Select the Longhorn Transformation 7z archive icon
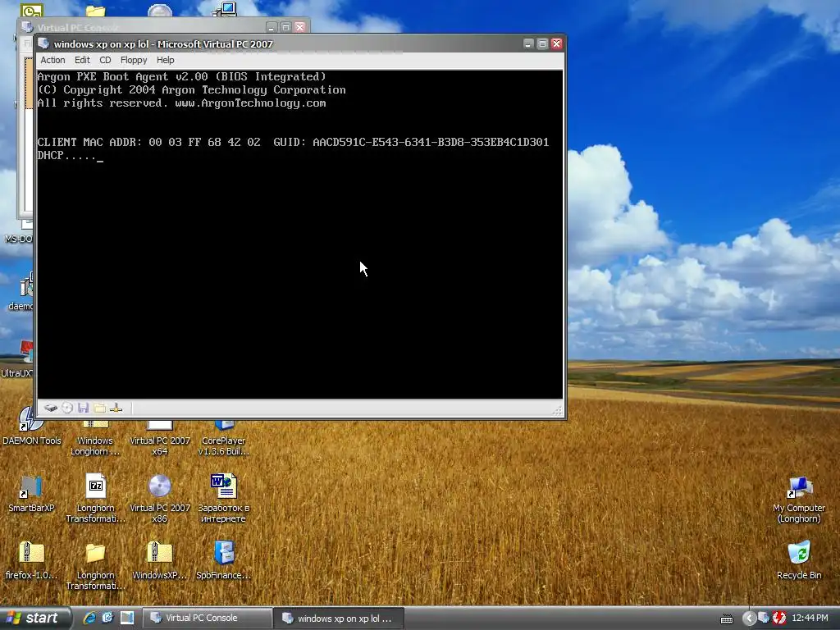Viewport: 840px width, 630px height. pos(95,498)
